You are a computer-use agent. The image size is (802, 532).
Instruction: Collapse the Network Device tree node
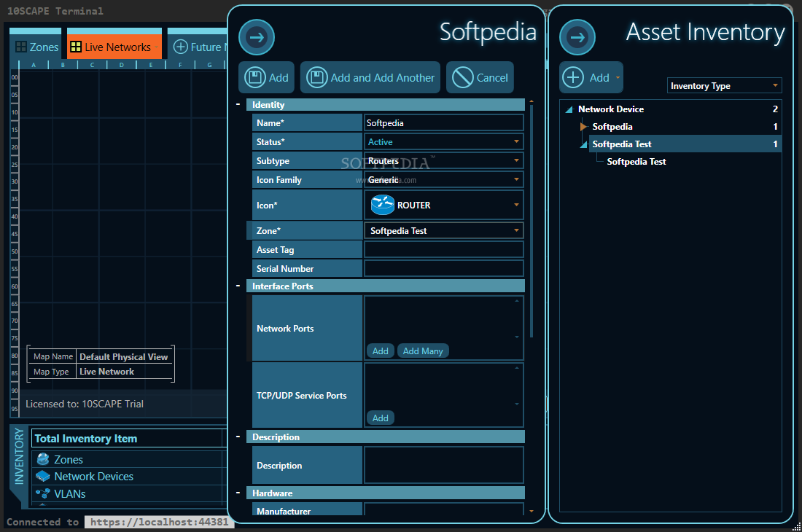click(569, 109)
